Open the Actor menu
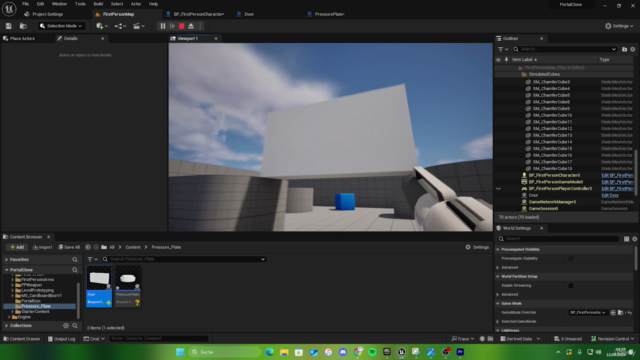 click(136, 4)
